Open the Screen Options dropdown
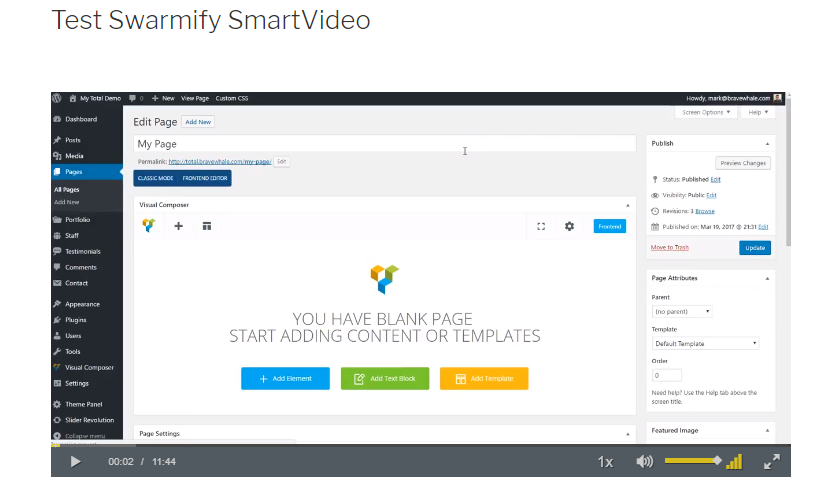This screenshot has width=838, height=485. 705,112
